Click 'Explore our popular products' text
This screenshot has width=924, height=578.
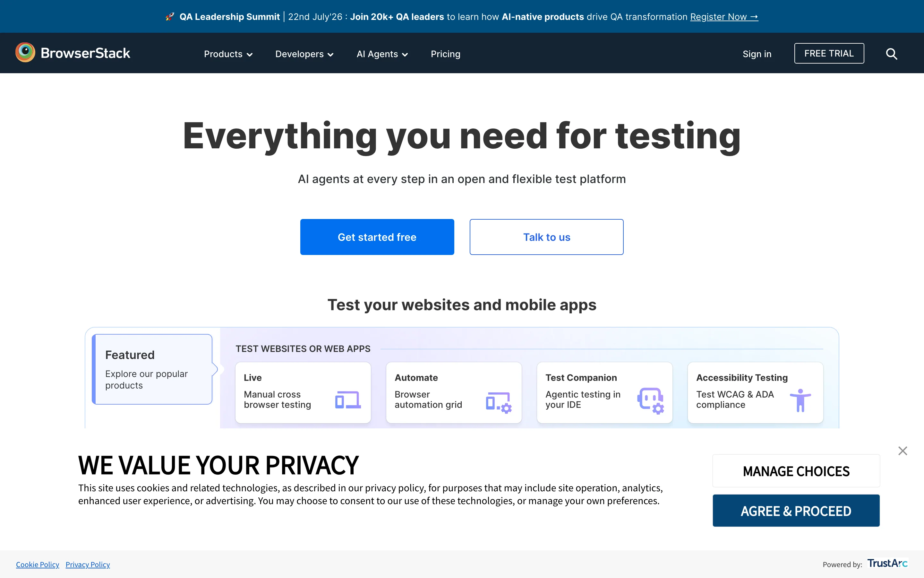[147, 379]
